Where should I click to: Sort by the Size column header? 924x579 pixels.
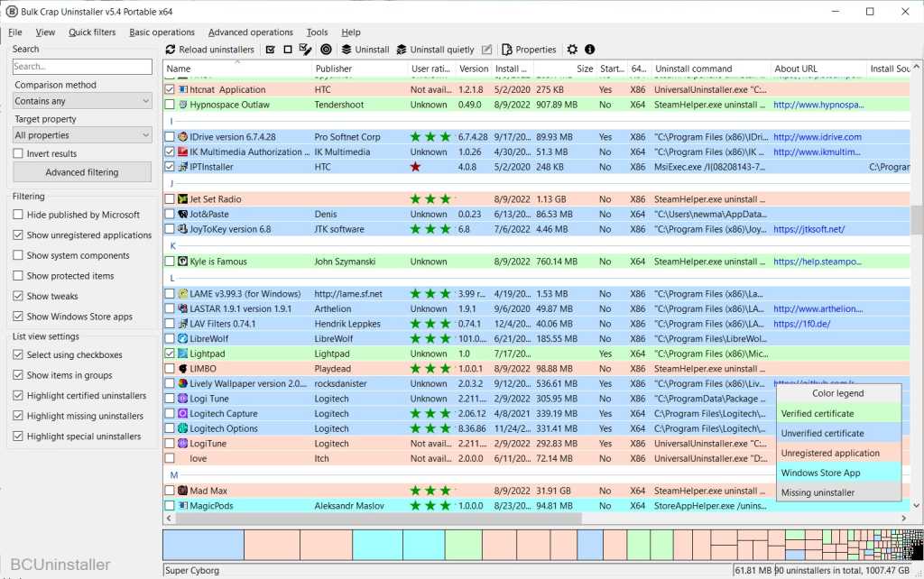click(565, 69)
